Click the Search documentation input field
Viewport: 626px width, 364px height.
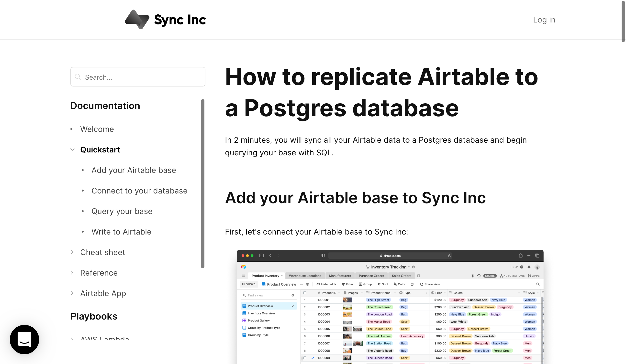(x=138, y=77)
